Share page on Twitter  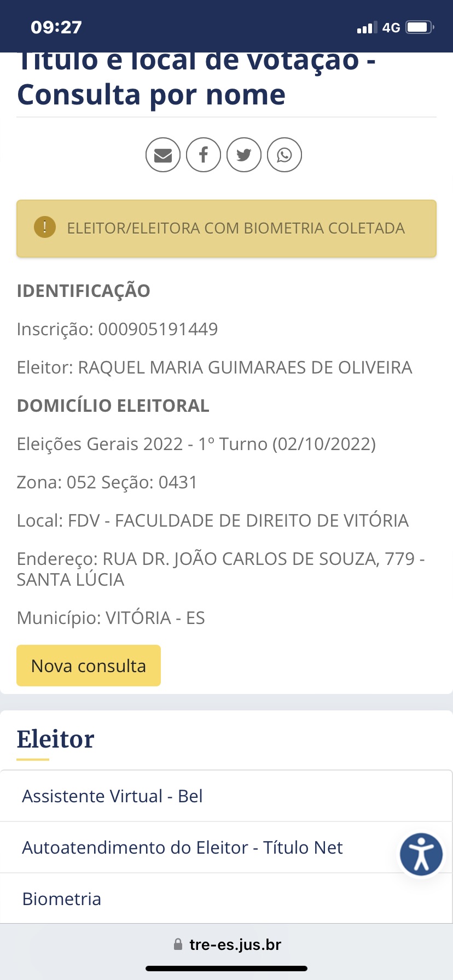[244, 155]
